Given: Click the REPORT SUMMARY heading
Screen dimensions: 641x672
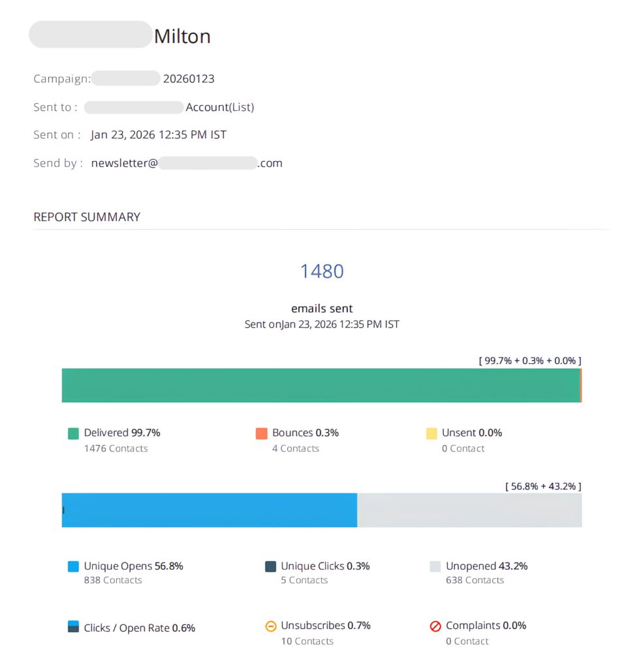Looking at the screenshot, I should (x=87, y=217).
